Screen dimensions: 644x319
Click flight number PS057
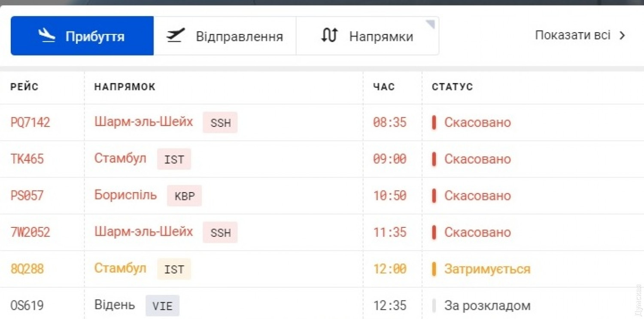click(x=27, y=196)
